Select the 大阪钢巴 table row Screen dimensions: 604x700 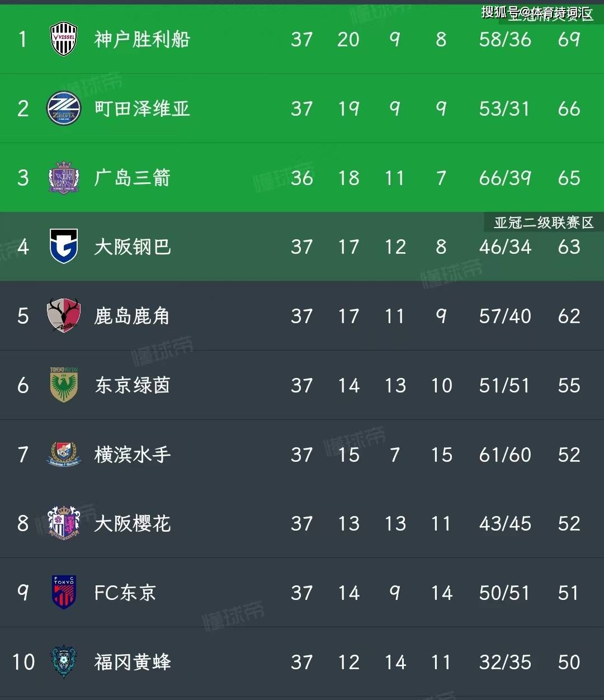point(302,247)
